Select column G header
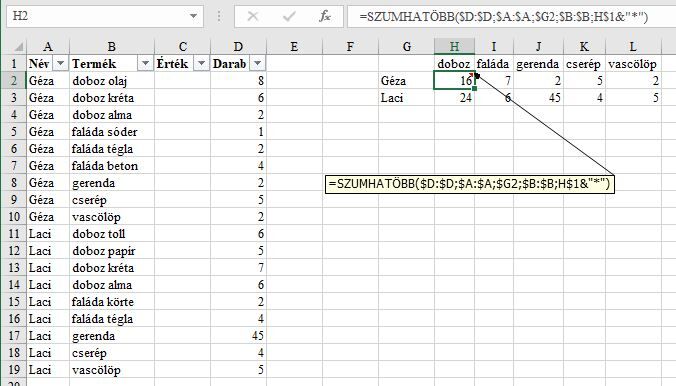Viewport: 676px width, 386px height. coord(406,46)
